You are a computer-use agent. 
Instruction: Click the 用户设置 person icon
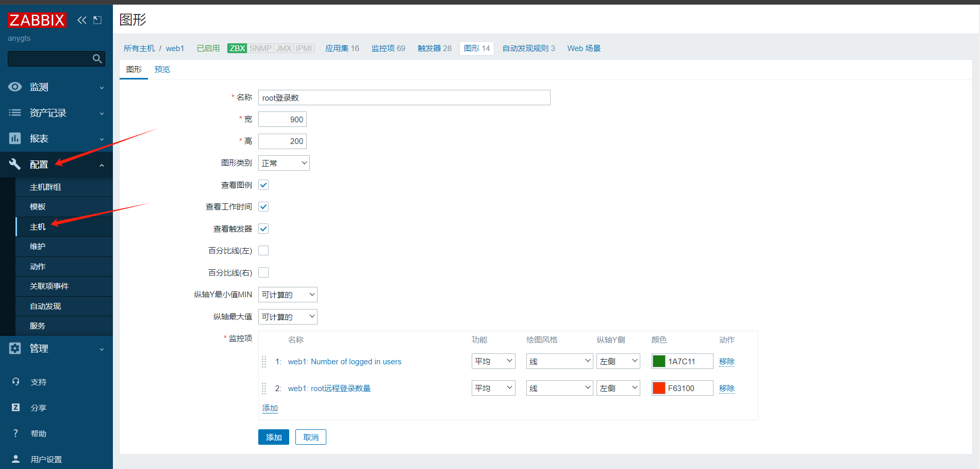(15, 459)
